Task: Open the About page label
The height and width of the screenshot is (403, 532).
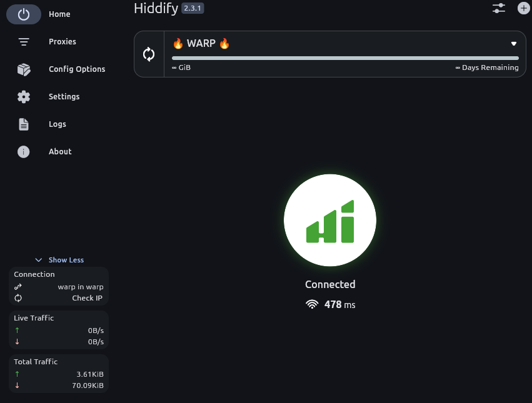Action: pyautogui.click(x=60, y=152)
